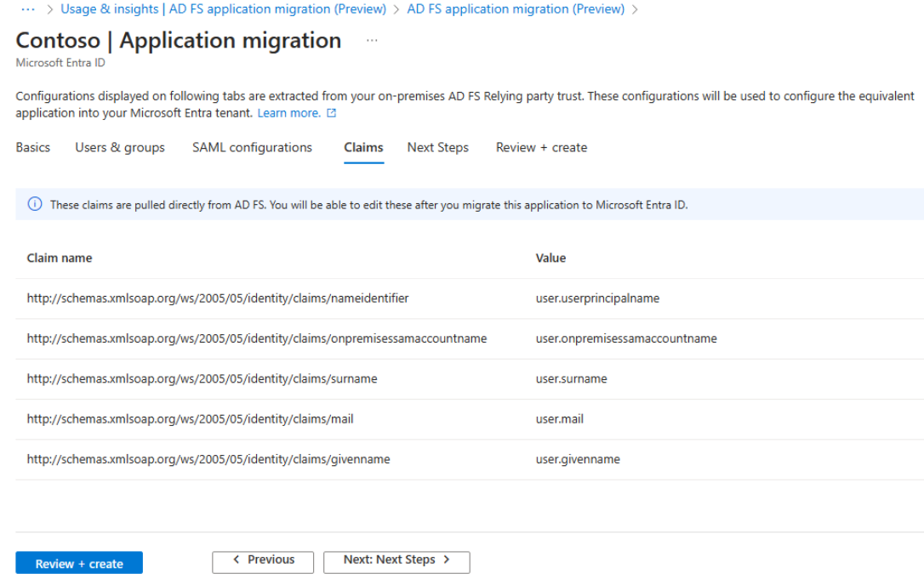Click the blue Review + create button

coord(79,563)
